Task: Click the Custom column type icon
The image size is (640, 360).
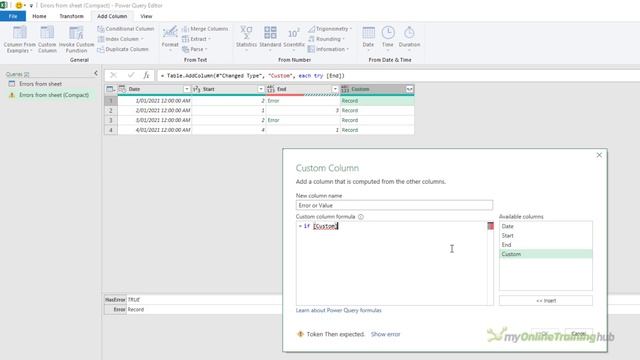Action: point(345,89)
